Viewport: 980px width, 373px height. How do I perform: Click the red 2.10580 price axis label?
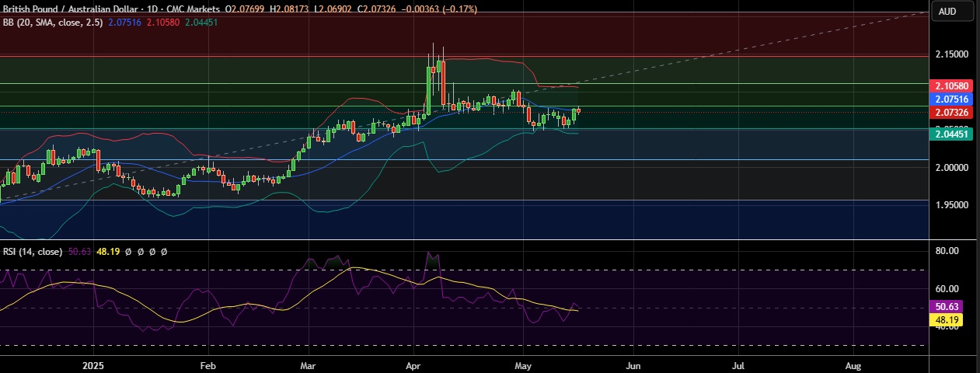(952, 85)
